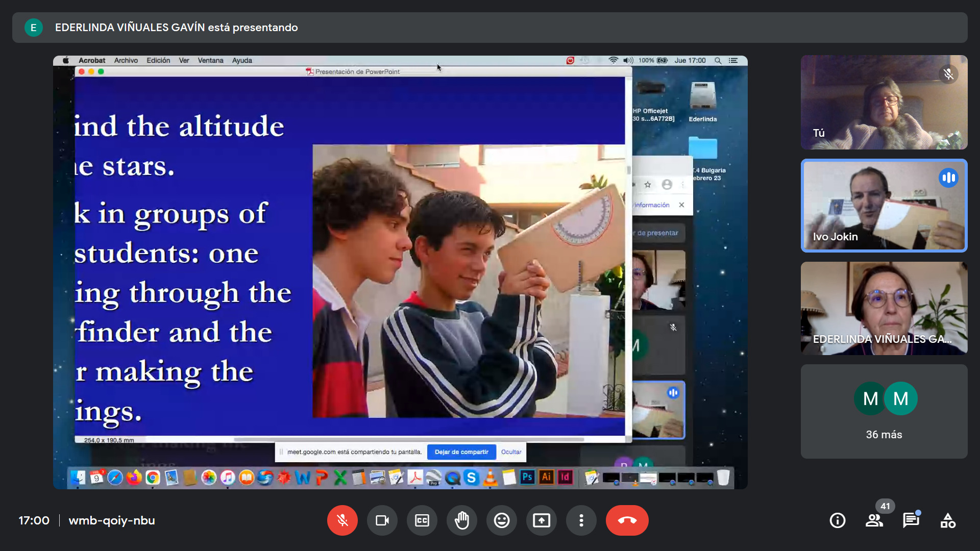The width and height of the screenshot is (980, 551).
Task: Click the de presentar button in Chrome
Action: 657,233
